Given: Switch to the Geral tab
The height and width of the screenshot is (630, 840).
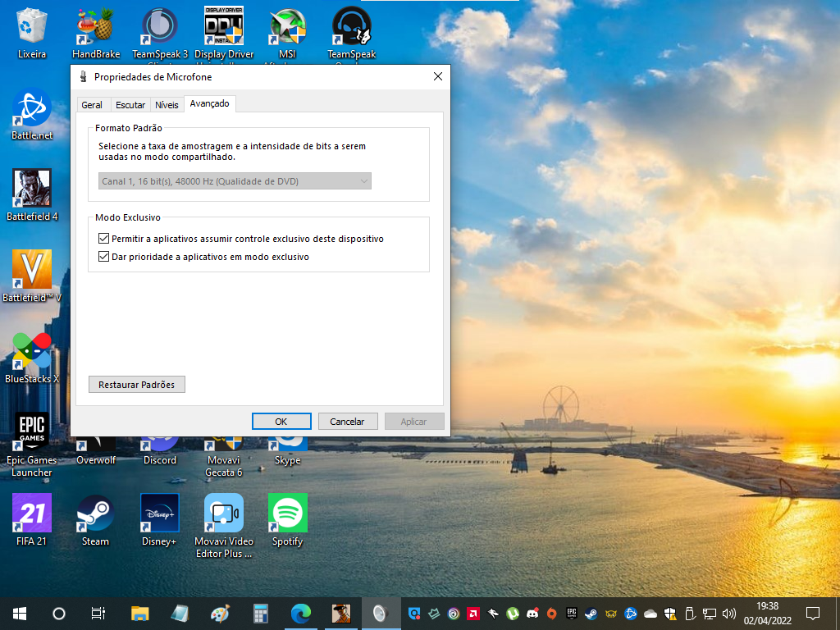Looking at the screenshot, I should [x=92, y=105].
